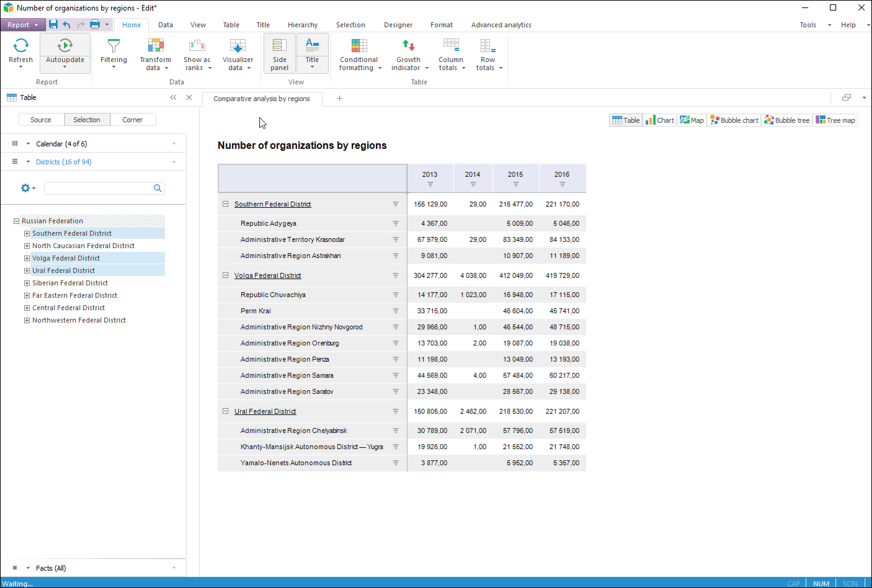Collapse Volga Federal District table row
Screen dimensions: 872x588
(x=225, y=275)
